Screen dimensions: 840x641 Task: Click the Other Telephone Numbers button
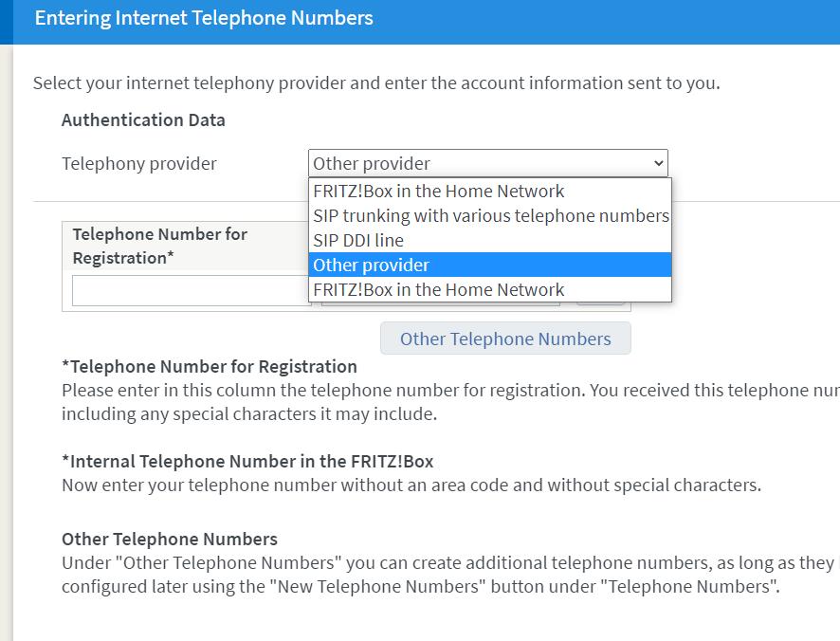505,339
